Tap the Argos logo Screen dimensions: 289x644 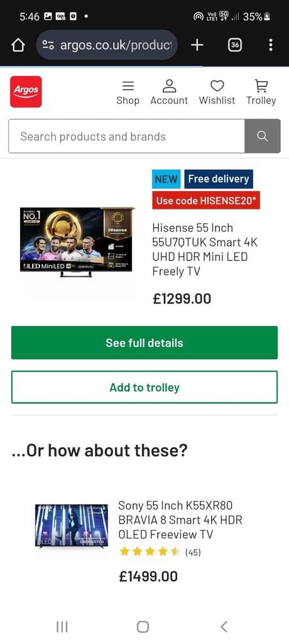point(26,92)
